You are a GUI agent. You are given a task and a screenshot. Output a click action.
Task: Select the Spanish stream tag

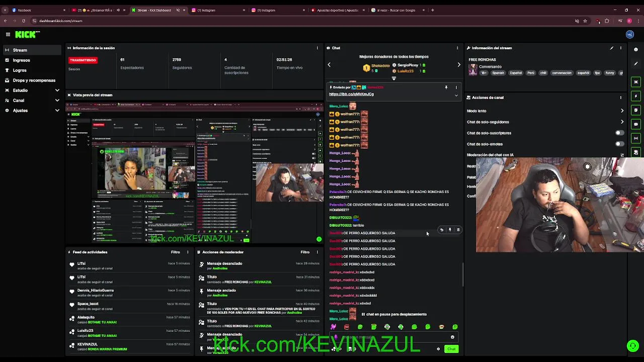point(498,73)
